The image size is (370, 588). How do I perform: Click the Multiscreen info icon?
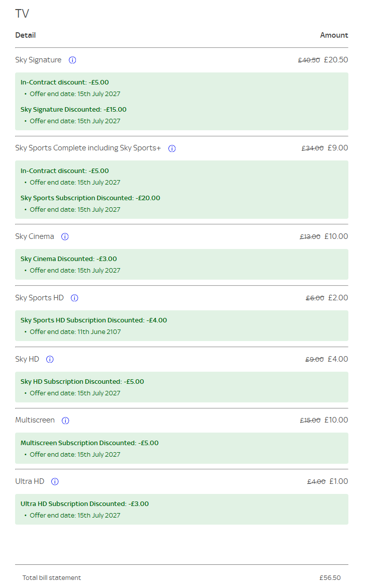pyautogui.click(x=65, y=421)
